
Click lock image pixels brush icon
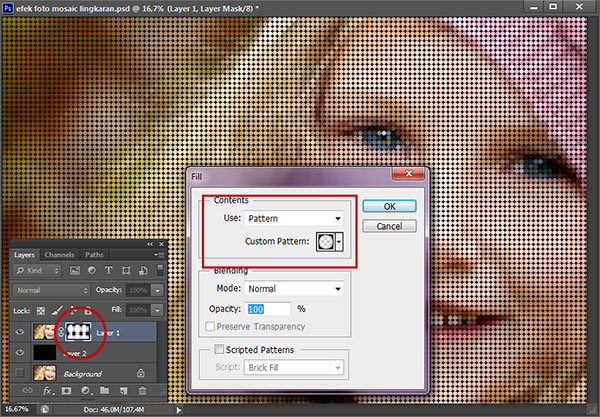click(x=57, y=310)
